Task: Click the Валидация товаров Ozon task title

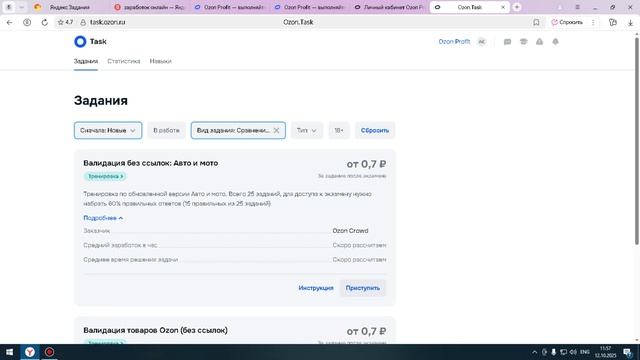Action: coord(156,330)
